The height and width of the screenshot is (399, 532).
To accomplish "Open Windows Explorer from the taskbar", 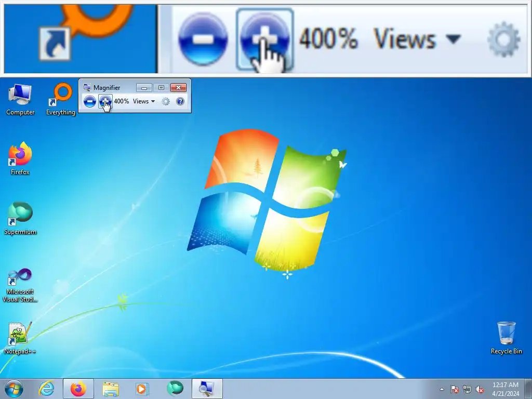I will (x=111, y=389).
